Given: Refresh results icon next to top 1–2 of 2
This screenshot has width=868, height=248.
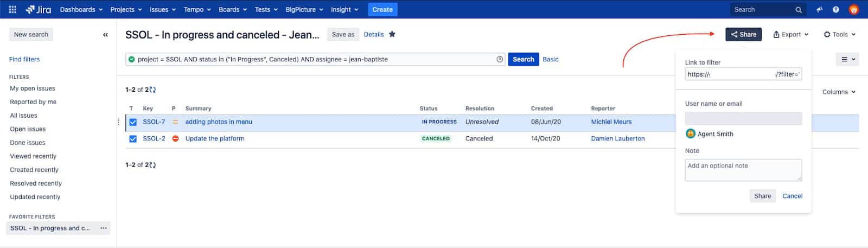Looking at the screenshot, I should pos(152,90).
